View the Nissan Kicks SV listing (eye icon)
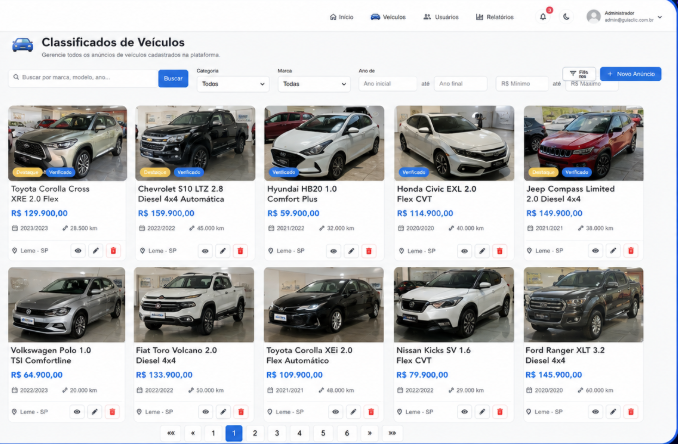 click(x=464, y=412)
